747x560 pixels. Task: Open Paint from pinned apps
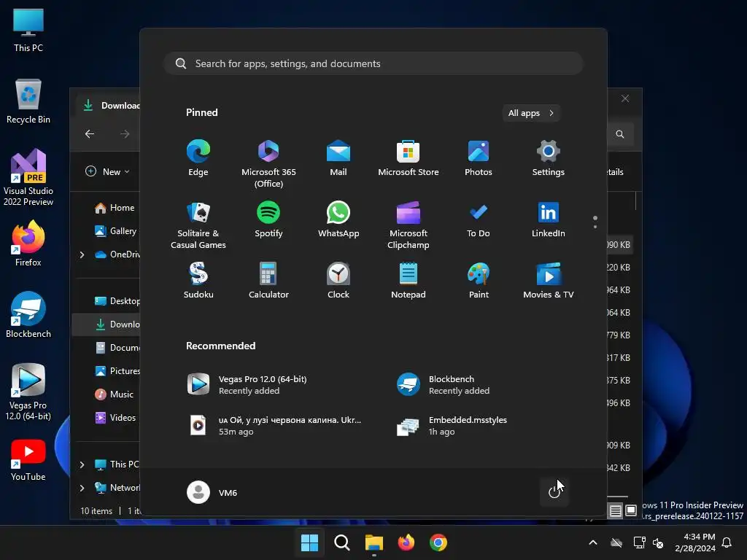coord(479,281)
